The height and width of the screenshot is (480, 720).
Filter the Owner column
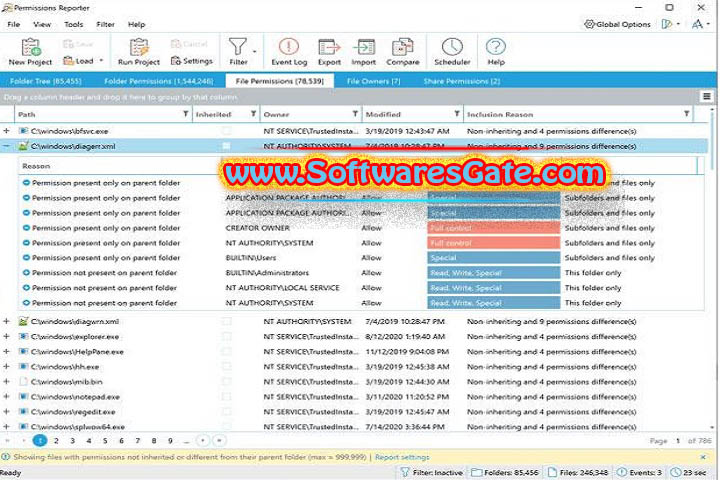pyautogui.click(x=355, y=114)
